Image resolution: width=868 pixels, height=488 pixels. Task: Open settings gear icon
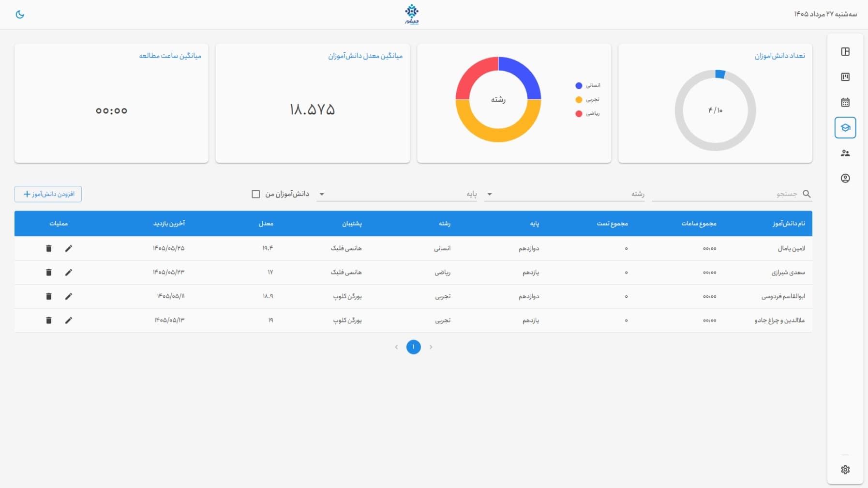click(845, 470)
